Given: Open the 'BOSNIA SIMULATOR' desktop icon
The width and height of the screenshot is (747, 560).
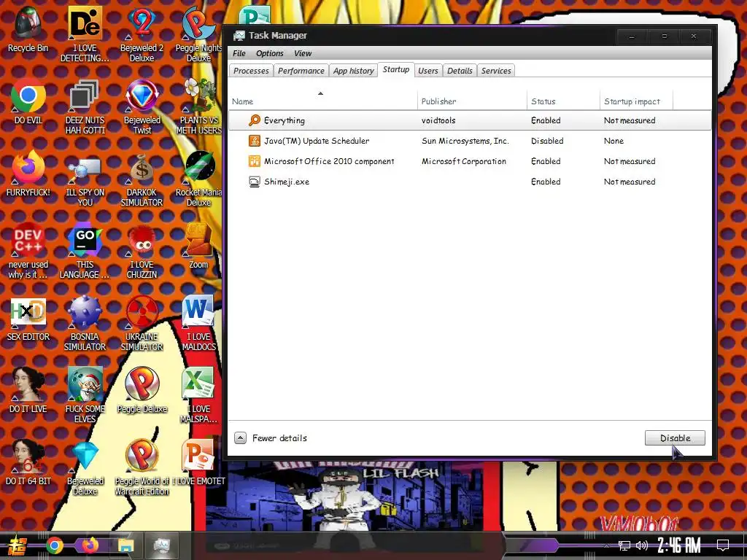Looking at the screenshot, I should [85, 323].
